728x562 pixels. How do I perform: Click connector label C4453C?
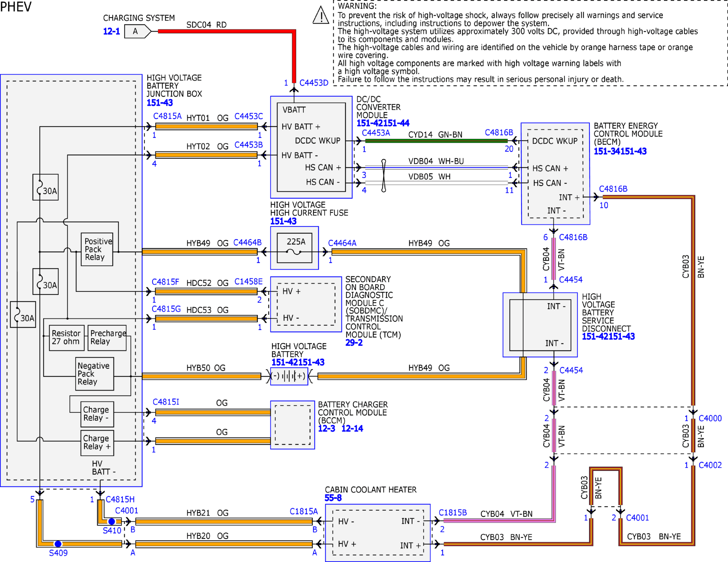[x=248, y=116]
